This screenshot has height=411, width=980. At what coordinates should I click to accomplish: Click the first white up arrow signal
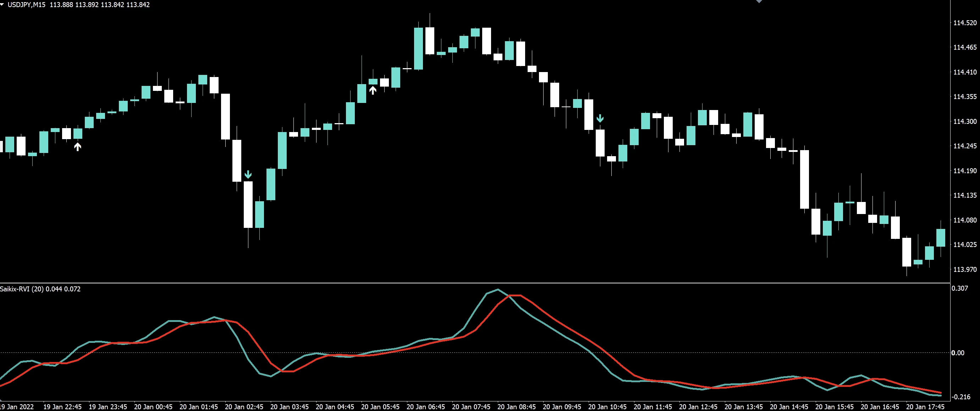tap(78, 147)
